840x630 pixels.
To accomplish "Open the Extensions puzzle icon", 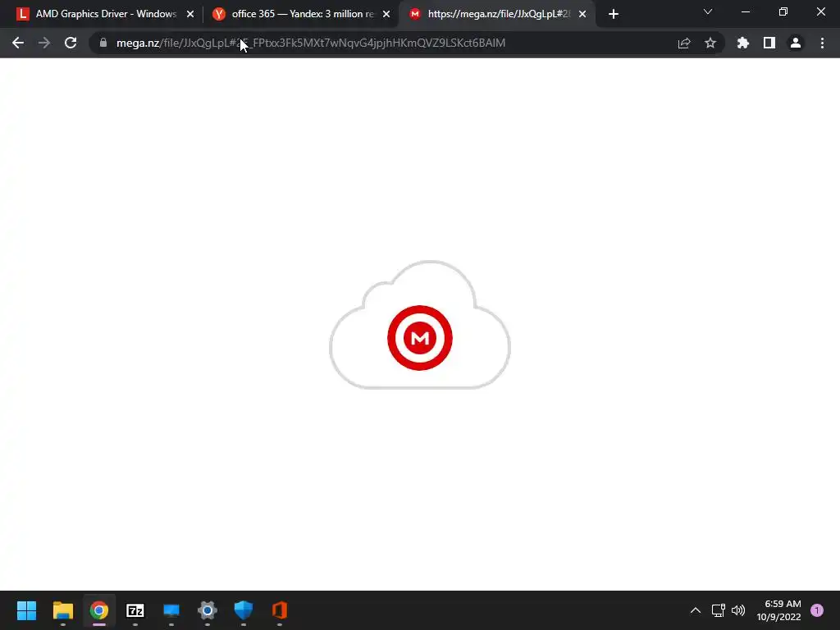I will point(743,43).
